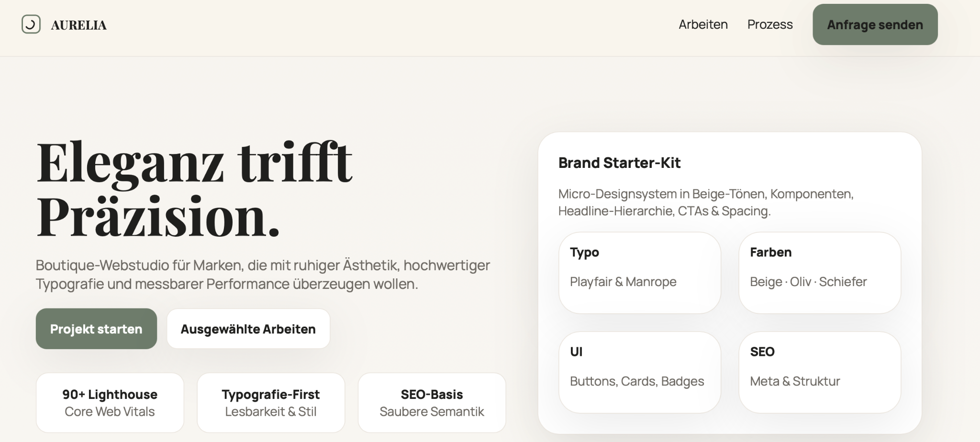
Task: Click the 90+ Lighthouse badge
Action: [x=110, y=402]
